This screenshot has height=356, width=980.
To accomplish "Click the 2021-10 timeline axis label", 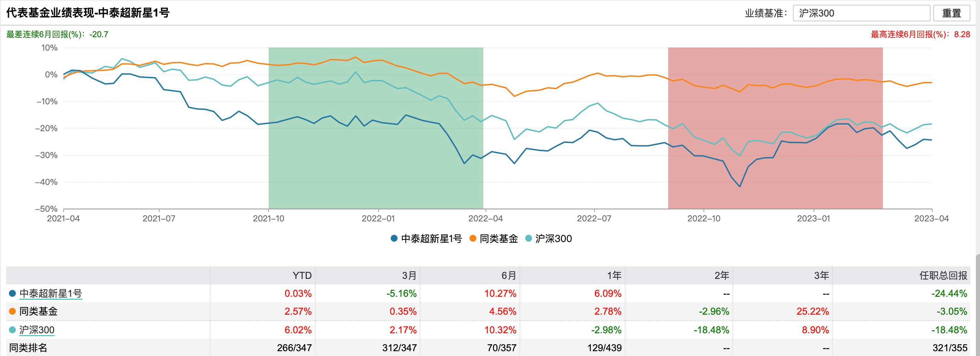I will 269,219.
